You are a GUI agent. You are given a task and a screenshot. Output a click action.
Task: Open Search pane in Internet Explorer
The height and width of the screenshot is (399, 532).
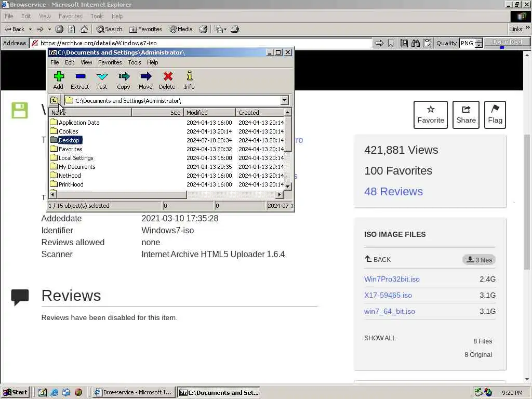click(x=109, y=29)
